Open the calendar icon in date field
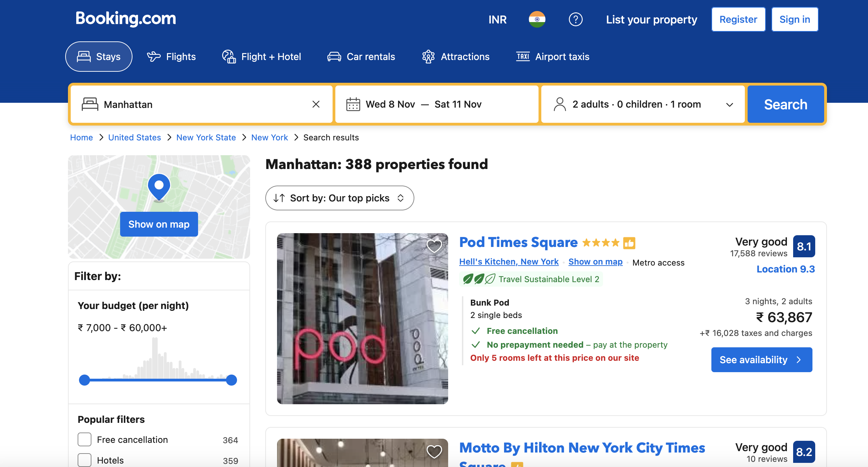 coord(353,104)
